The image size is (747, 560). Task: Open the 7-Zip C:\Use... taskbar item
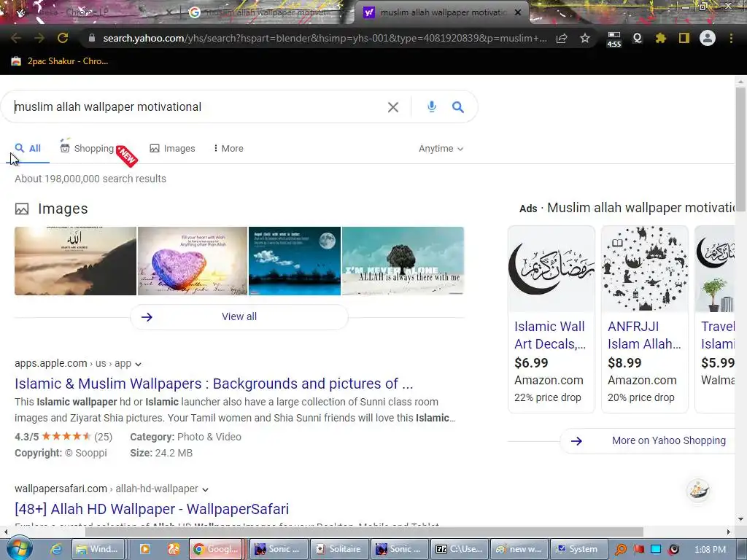[x=460, y=549]
